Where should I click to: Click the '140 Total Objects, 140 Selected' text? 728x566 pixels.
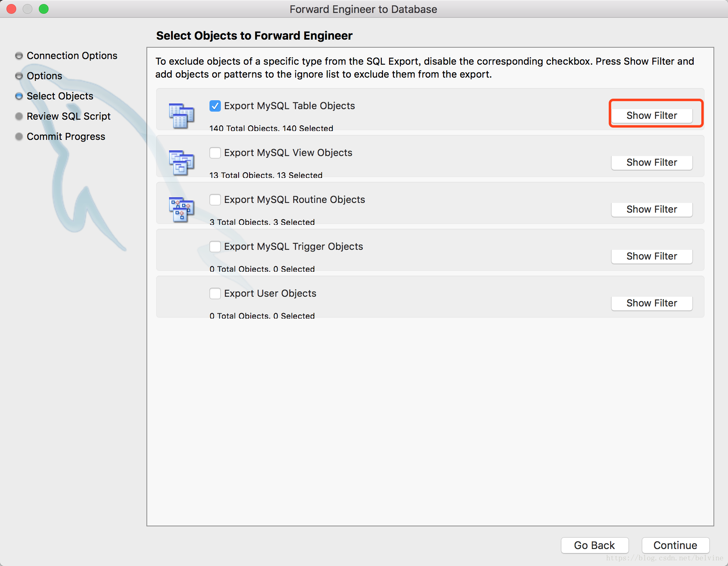tap(271, 128)
